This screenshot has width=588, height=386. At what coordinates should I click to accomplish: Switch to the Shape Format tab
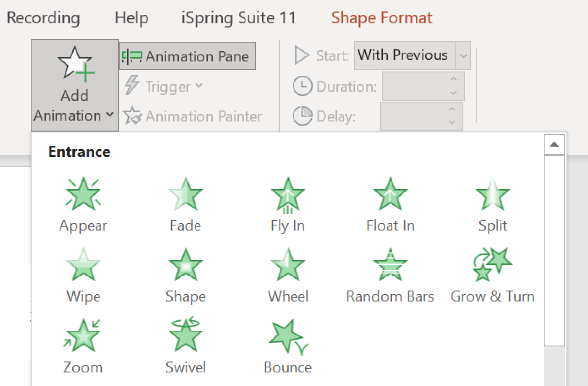click(x=381, y=17)
